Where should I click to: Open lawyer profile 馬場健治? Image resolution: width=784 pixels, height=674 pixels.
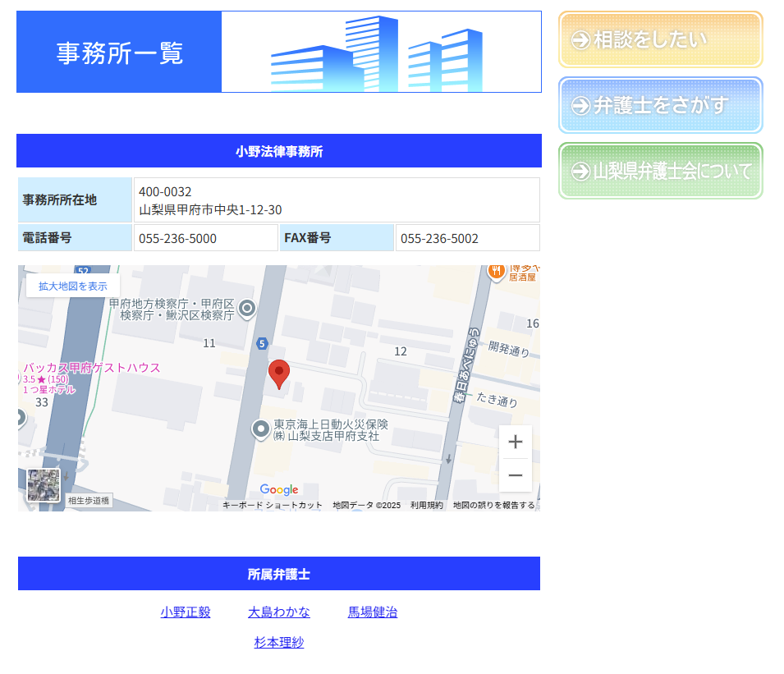point(373,612)
